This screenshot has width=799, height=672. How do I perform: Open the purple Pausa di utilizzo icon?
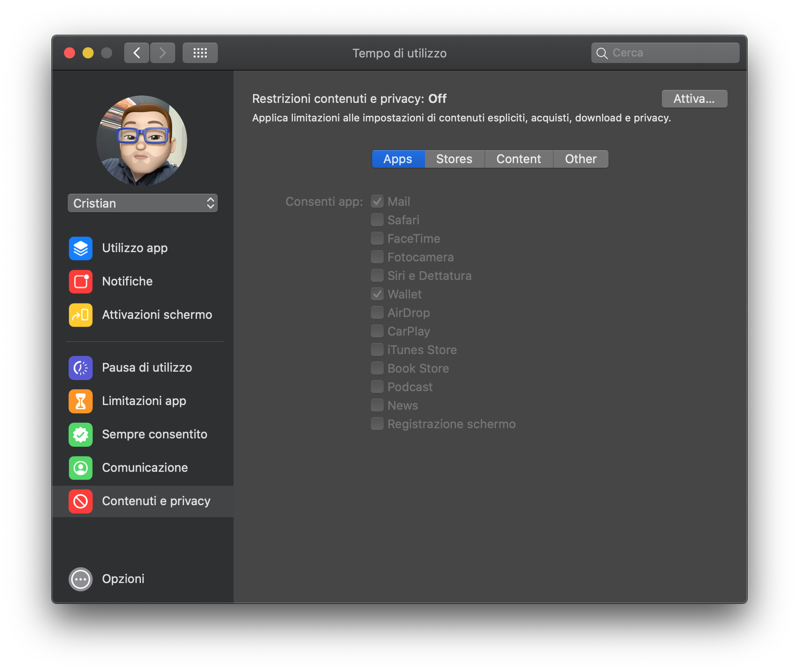(x=81, y=368)
